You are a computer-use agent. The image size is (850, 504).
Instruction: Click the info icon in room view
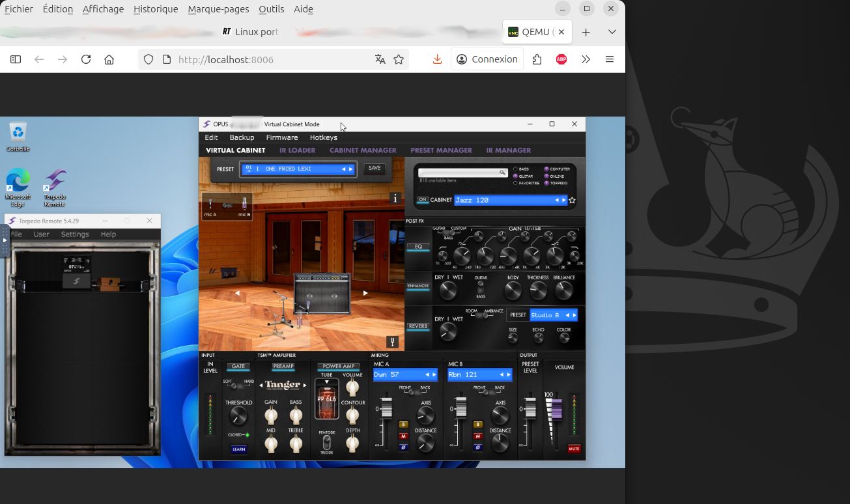(x=395, y=199)
